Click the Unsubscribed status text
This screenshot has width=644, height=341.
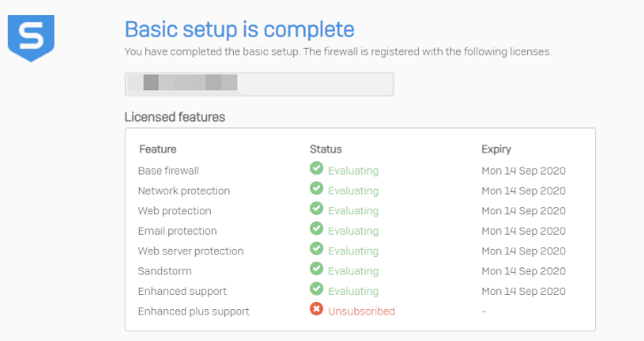tap(361, 312)
